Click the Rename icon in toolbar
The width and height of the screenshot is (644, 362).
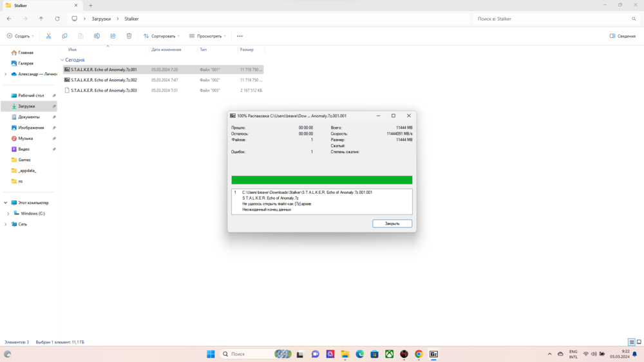(97, 36)
